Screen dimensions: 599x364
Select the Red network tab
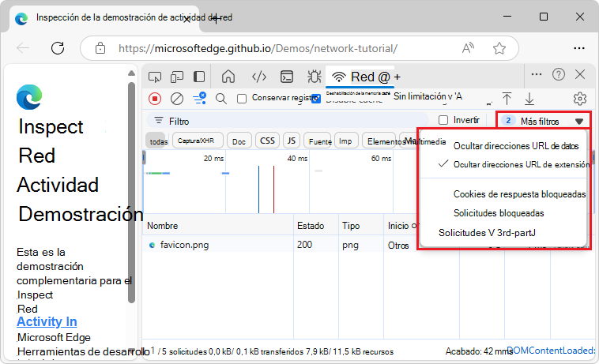pos(360,77)
